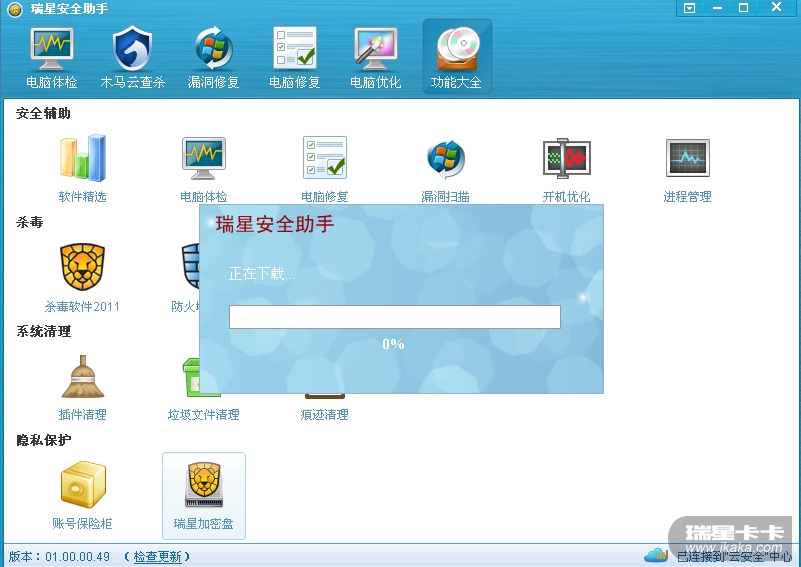Viewport: 801px width, 567px height.
Task: Open the title bar dropdown menu button
Action: click(690, 8)
